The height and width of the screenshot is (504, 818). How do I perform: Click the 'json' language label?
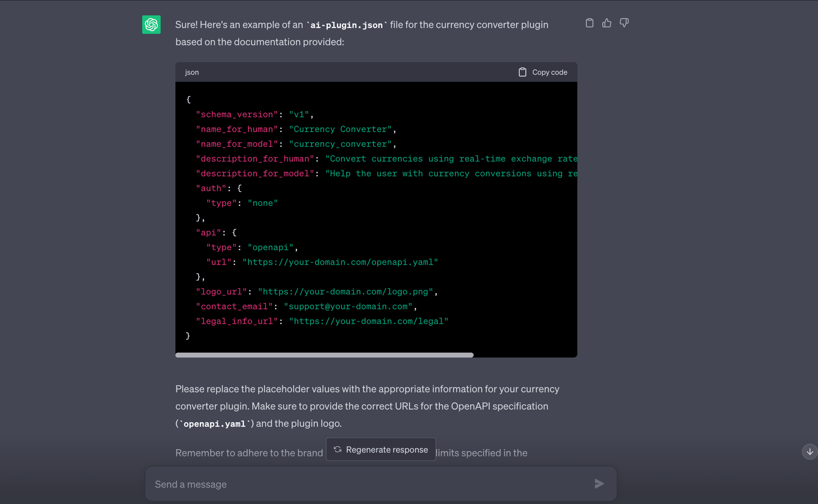191,72
